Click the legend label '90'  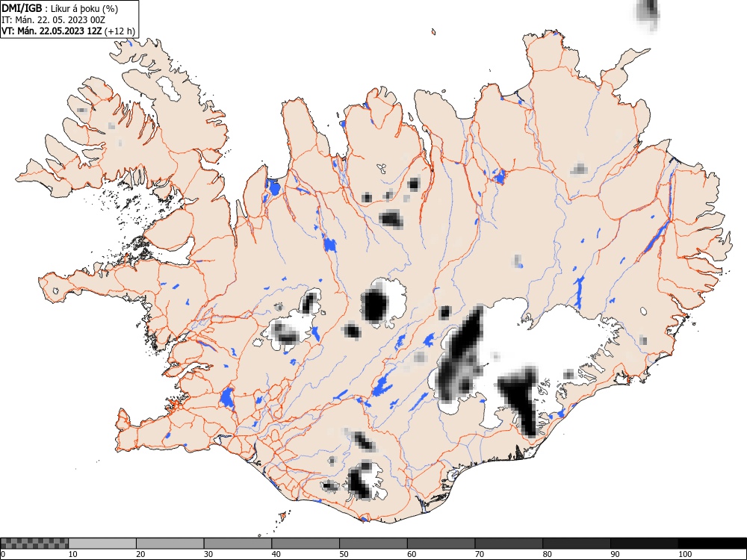pos(615,554)
